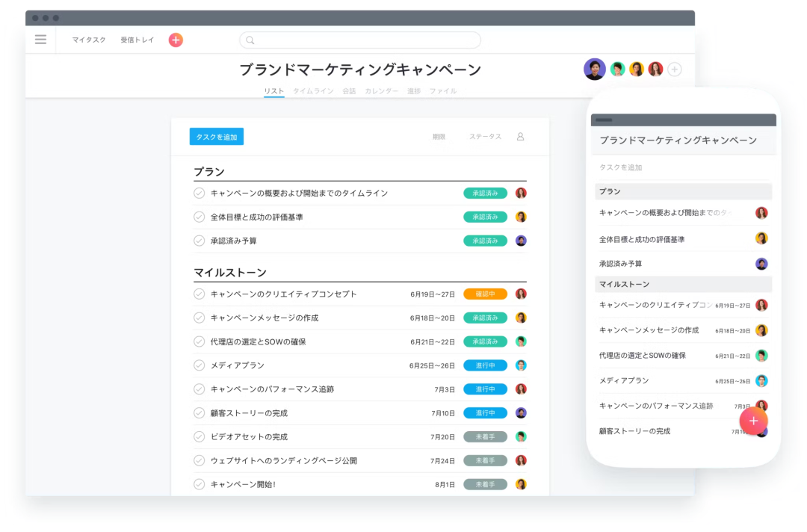Tap the red floating plus button on phone
The width and height of the screenshot is (807, 532).
[x=753, y=421]
